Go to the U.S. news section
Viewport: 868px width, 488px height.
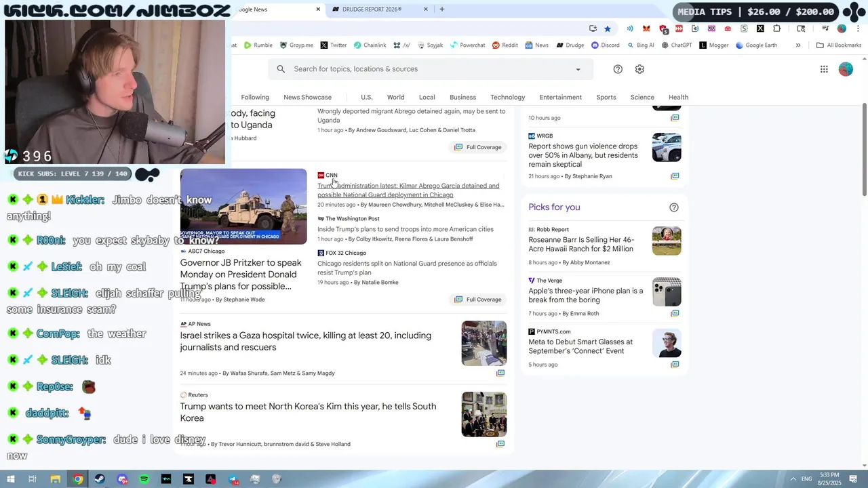(367, 97)
